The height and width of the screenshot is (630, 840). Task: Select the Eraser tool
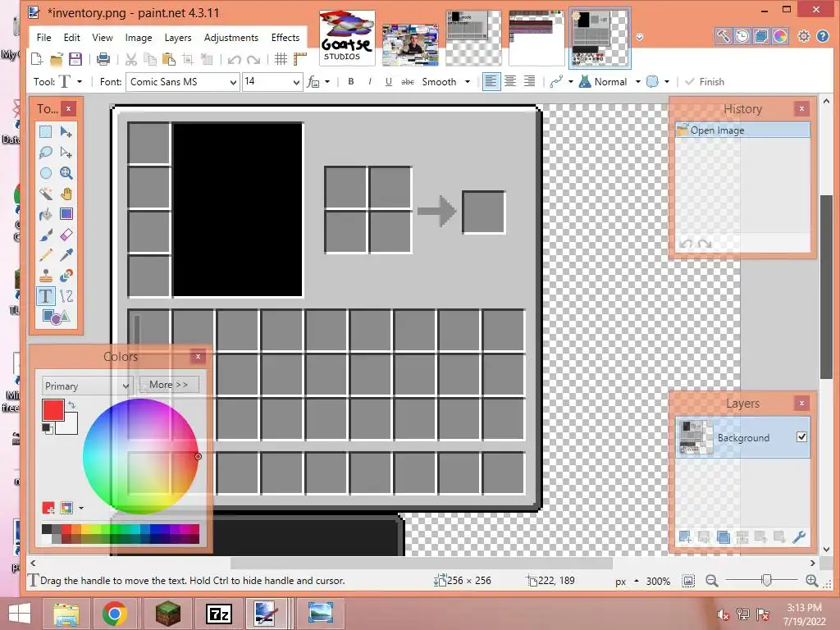click(x=66, y=234)
